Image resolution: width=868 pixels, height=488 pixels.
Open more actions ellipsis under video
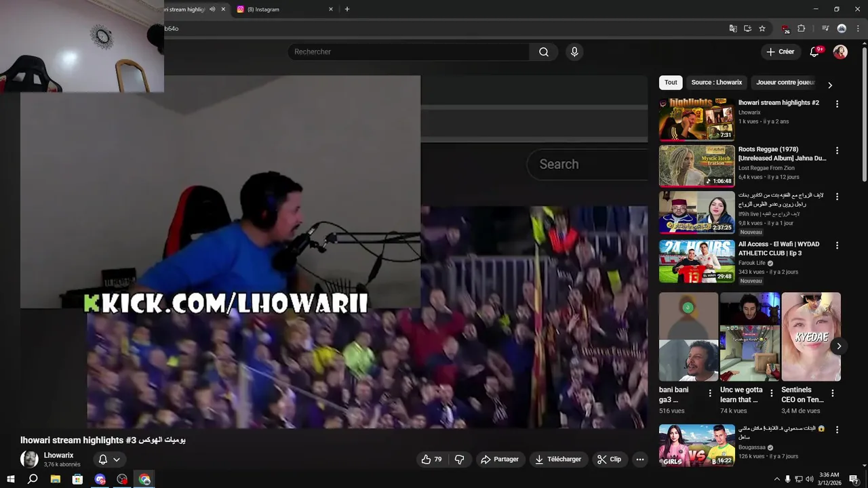639,460
